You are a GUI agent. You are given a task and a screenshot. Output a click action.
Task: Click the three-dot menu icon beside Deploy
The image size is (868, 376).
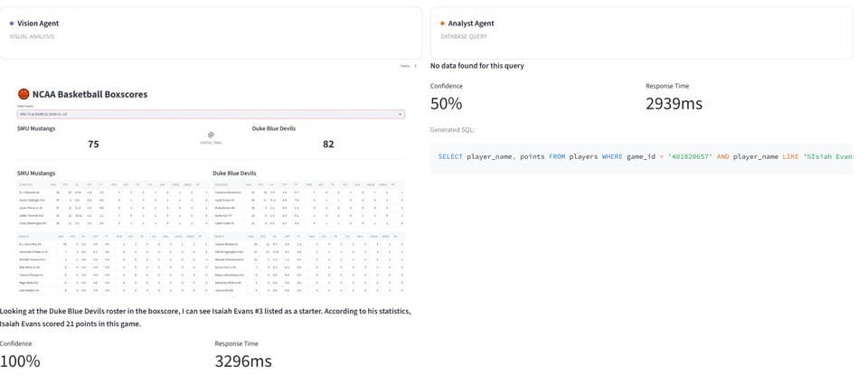(x=415, y=66)
